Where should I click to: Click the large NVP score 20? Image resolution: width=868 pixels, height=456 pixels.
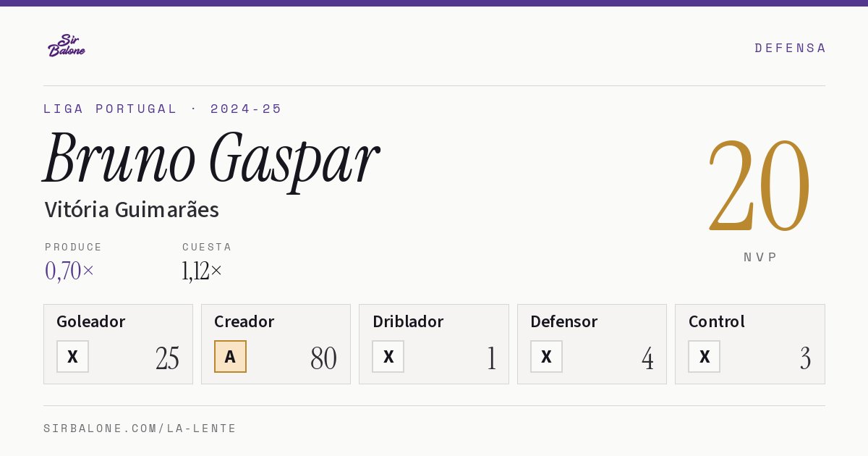click(759, 186)
